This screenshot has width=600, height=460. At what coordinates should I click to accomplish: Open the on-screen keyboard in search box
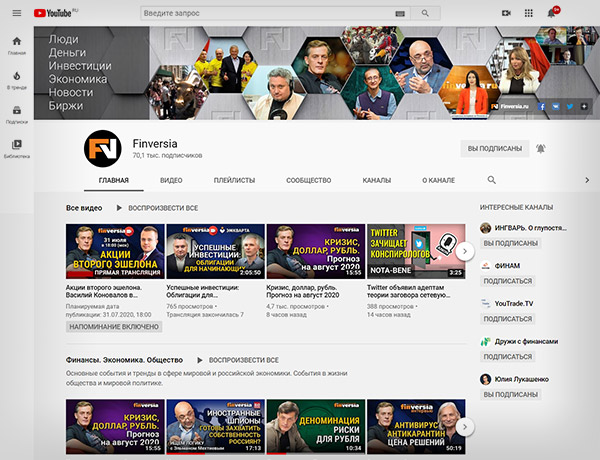point(400,13)
